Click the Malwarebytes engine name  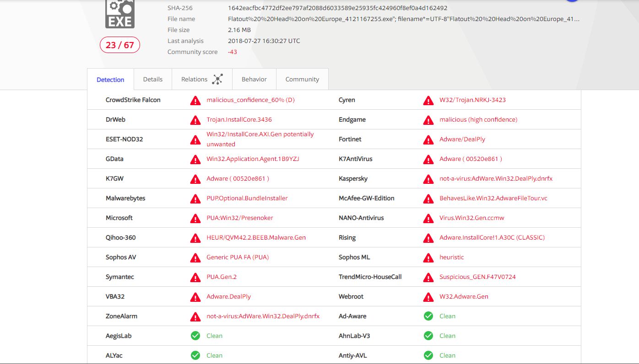[125, 198]
